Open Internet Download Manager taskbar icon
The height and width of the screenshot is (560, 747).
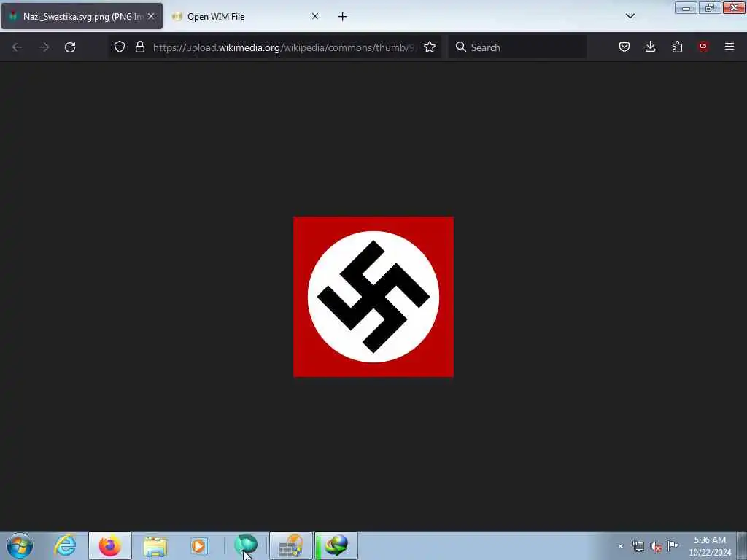tap(336, 545)
